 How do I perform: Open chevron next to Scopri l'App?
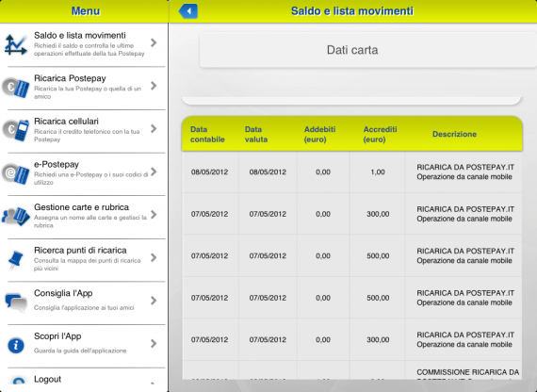click(154, 344)
